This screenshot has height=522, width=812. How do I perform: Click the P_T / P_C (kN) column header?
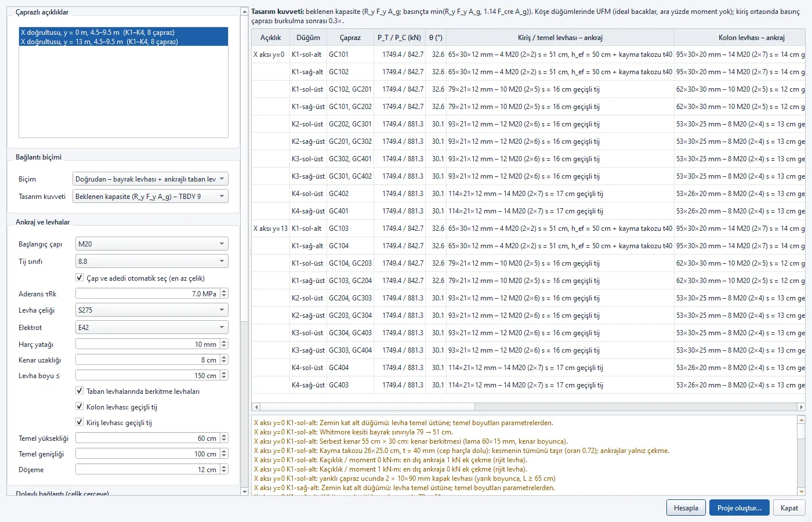click(x=399, y=37)
